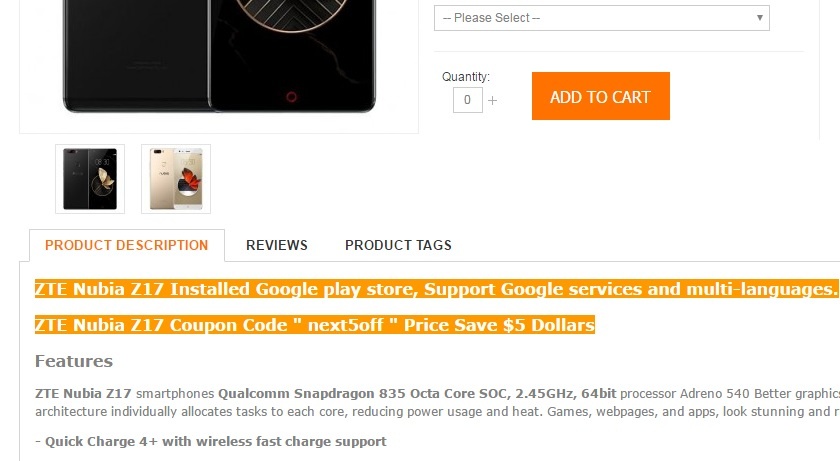Click the large black phone product image
Image resolution: width=840 pixels, height=461 pixels.
219,56
